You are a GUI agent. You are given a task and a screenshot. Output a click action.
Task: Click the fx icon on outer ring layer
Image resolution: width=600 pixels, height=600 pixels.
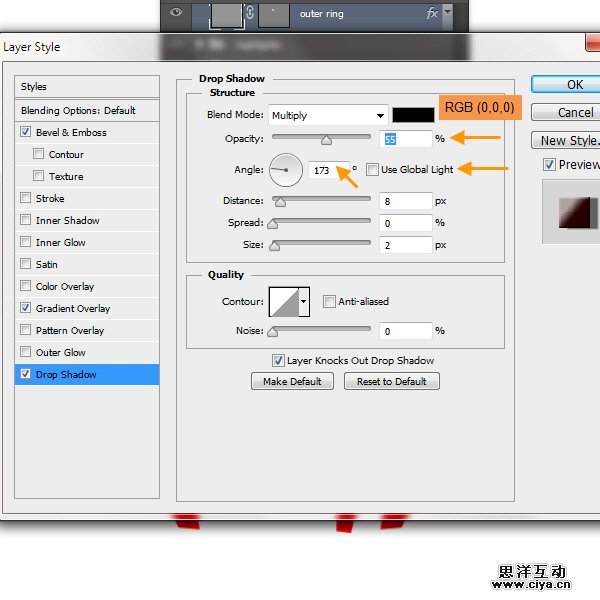pos(431,14)
